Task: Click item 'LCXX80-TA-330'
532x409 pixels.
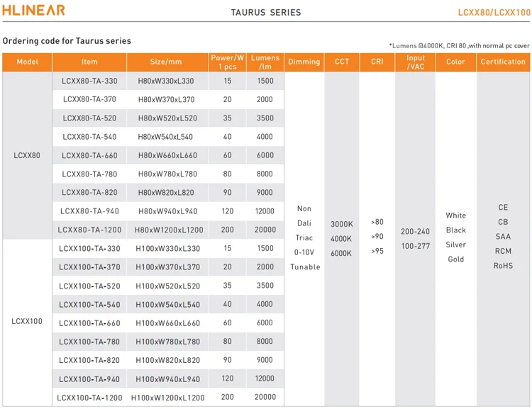Action: (89, 81)
